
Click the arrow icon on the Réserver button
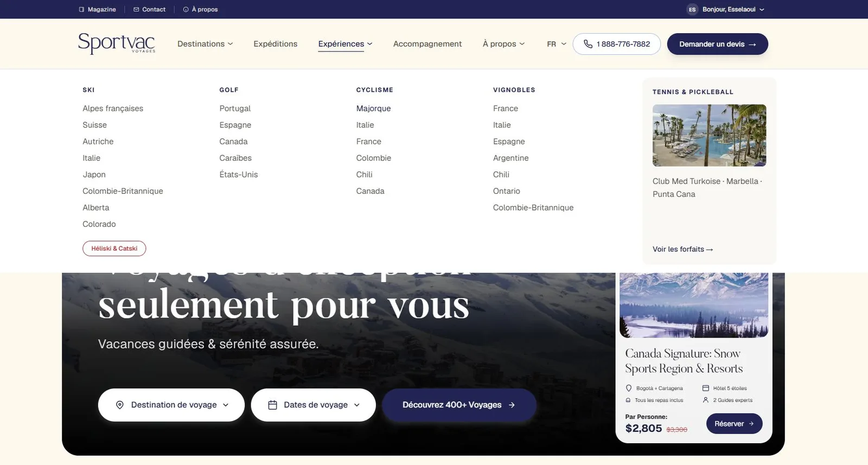pos(751,424)
